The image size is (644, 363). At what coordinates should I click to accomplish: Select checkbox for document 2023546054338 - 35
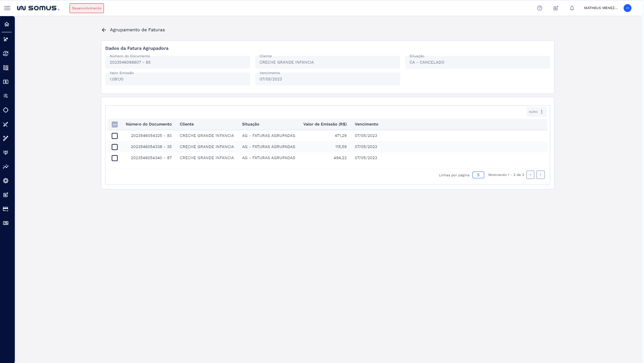[115, 147]
